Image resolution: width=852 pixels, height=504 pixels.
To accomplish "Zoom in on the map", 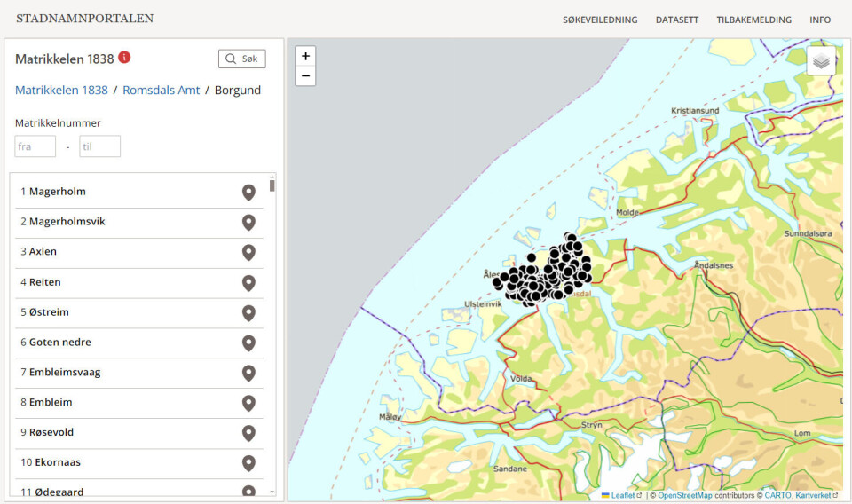I will [305, 56].
